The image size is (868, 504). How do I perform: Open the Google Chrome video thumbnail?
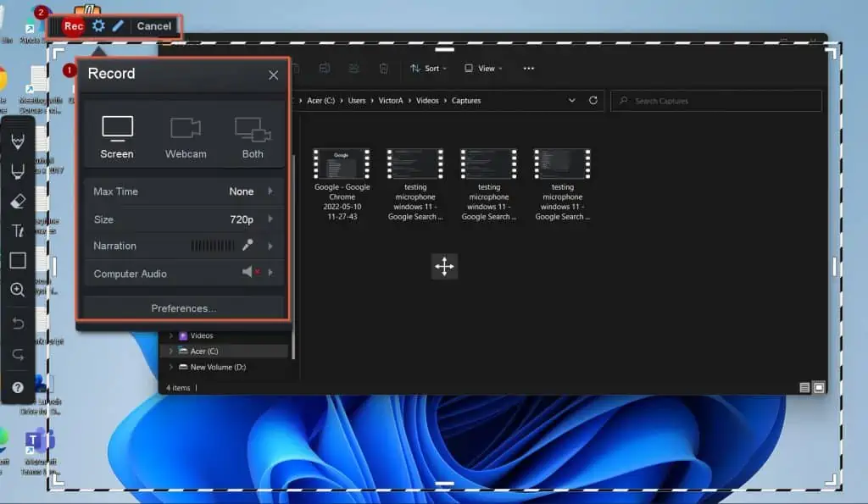(341, 163)
